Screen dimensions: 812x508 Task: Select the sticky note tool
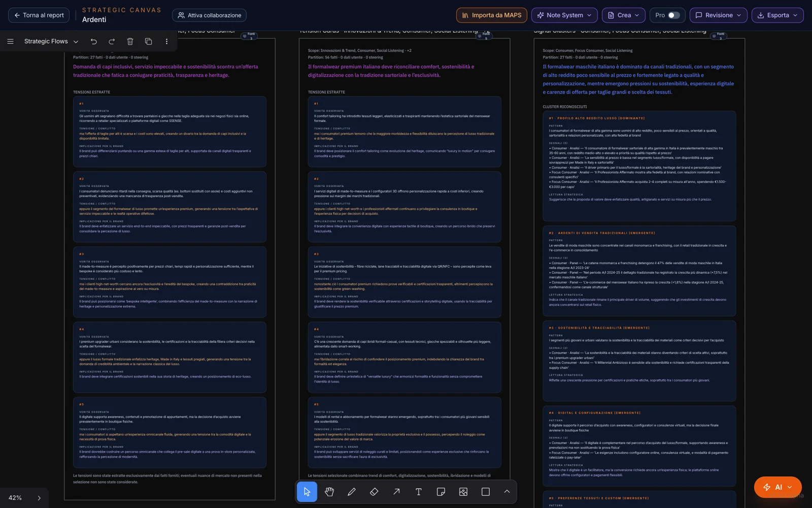[x=441, y=492]
